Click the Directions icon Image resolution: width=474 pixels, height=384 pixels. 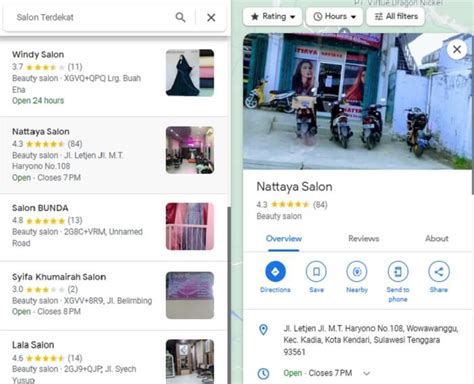click(275, 272)
